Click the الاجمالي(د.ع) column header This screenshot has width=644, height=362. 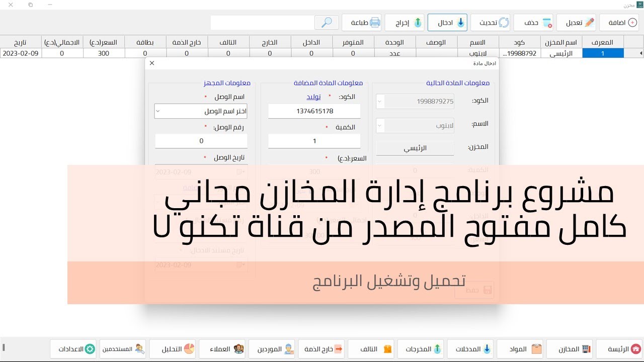tap(62, 42)
